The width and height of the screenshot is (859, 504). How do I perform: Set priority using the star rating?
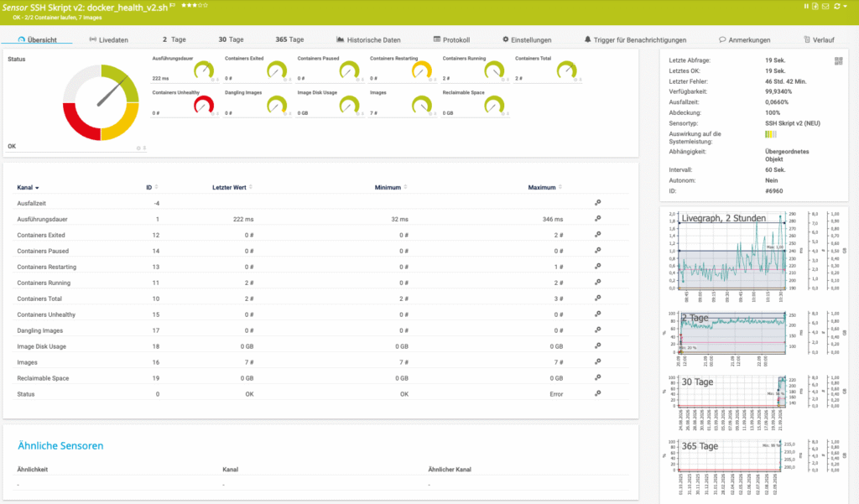[195, 5]
